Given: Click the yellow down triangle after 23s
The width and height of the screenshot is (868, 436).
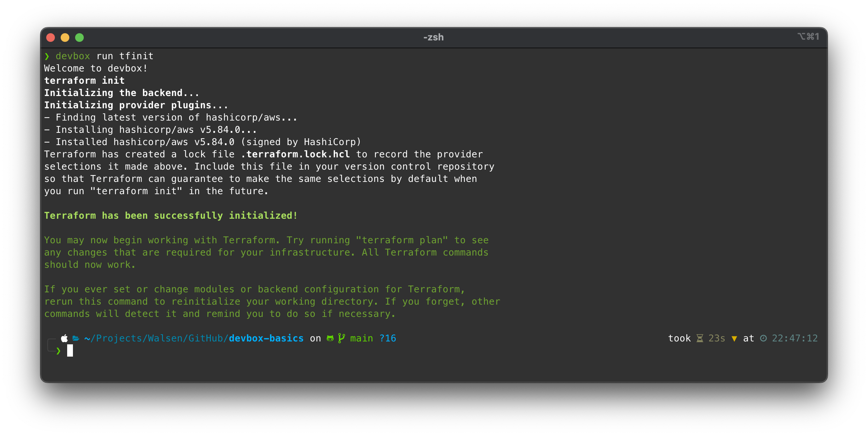Looking at the screenshot, I should click(734, 339).
